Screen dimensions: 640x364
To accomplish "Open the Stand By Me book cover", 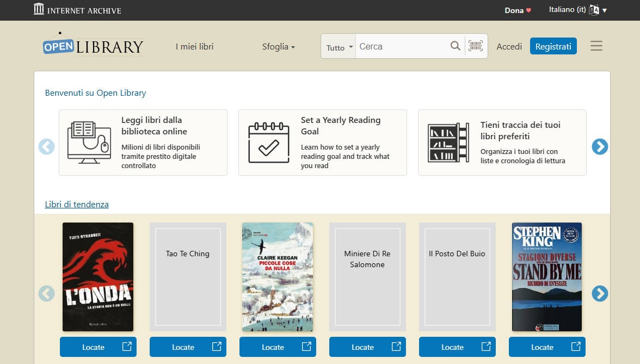I will click(x=546, y=276).
